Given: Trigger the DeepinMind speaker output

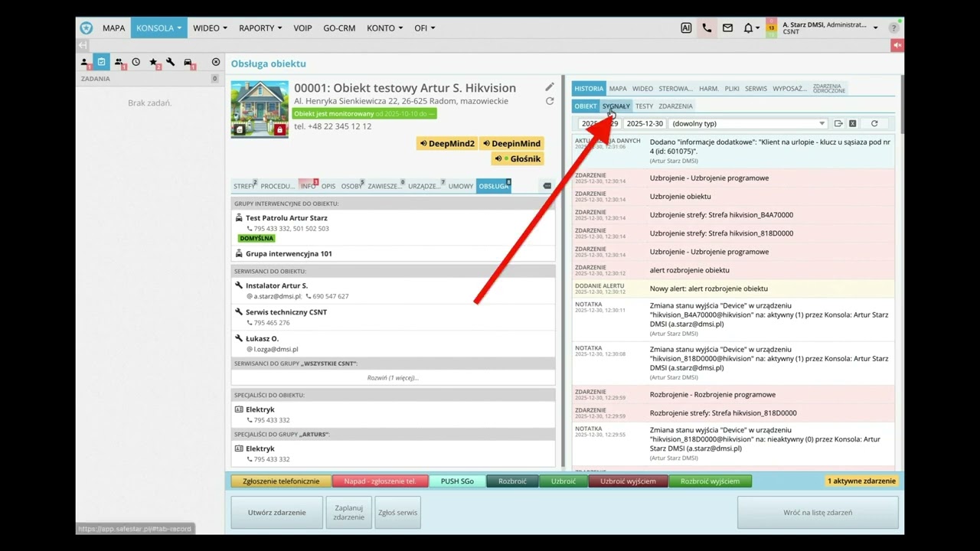Looking at the screenshot, I should (511, 143).
